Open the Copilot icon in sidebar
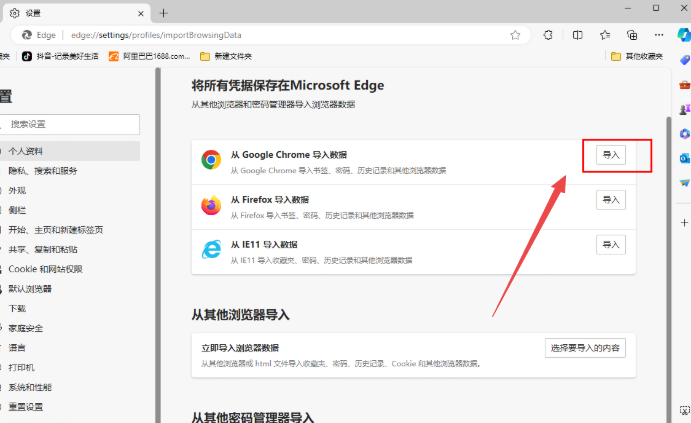The width and height of the screenshot is (691, 423). pos(684,35)
